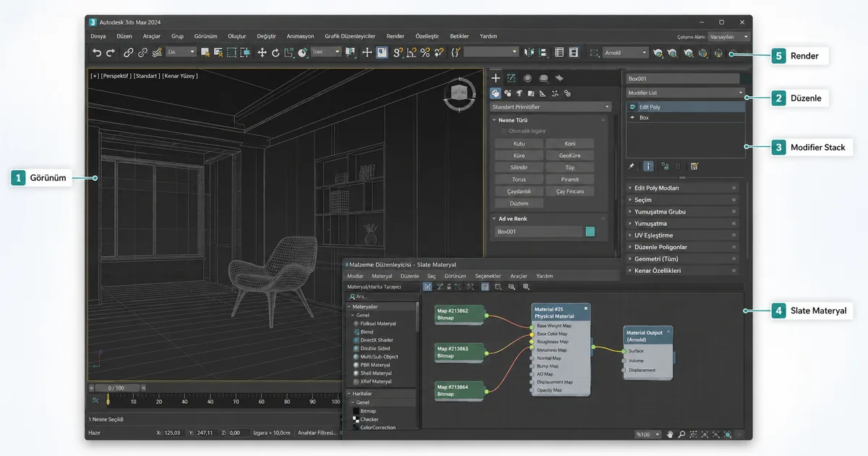Open the Modlar menu in Slate Materyal
The width and height of the screenshot is (868, 456).
pyautogui.click(x=355, y=276)
